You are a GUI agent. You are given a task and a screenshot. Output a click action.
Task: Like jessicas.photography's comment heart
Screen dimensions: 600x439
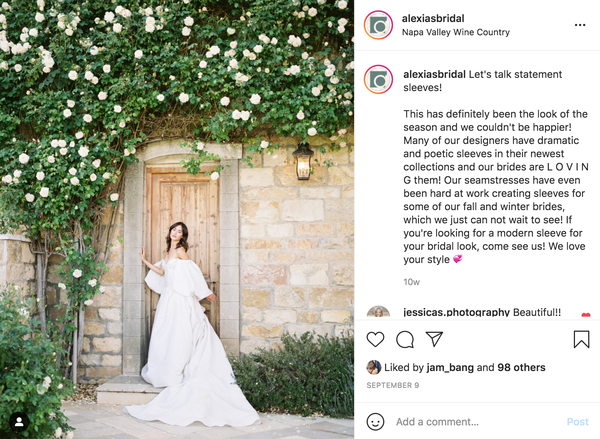coord(585,315)
